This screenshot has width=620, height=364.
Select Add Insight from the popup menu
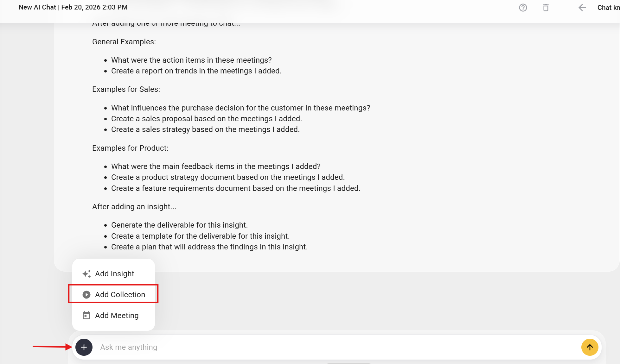pos(114,274)
